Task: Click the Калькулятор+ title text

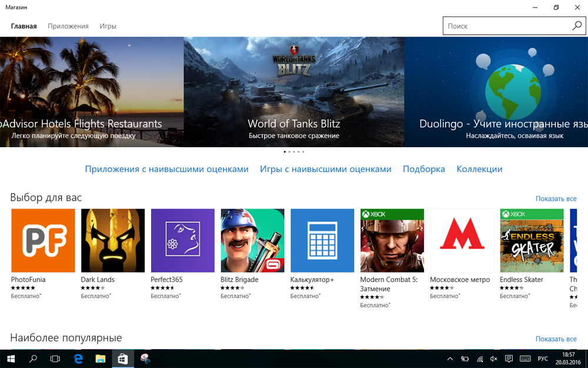Action: (312, 280)
